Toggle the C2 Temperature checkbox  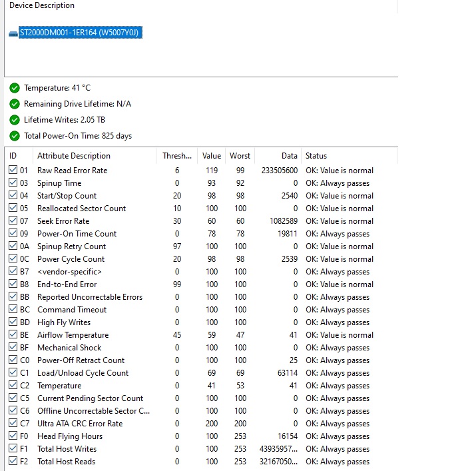[13, 385]
